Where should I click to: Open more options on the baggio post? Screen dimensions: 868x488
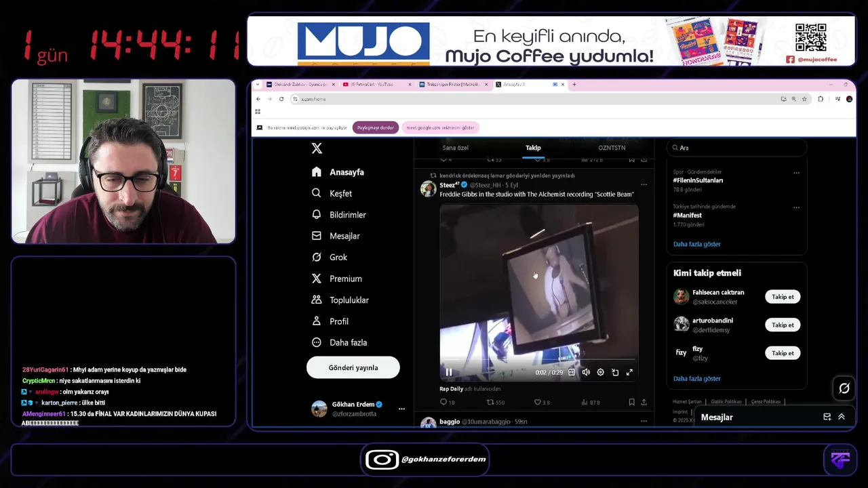[x=644, y=421]
